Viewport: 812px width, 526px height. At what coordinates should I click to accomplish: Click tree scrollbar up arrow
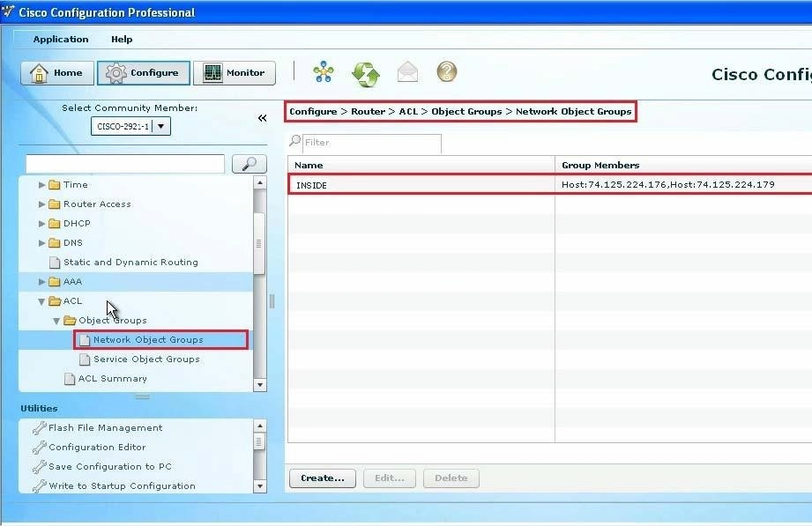pos(260,182)
